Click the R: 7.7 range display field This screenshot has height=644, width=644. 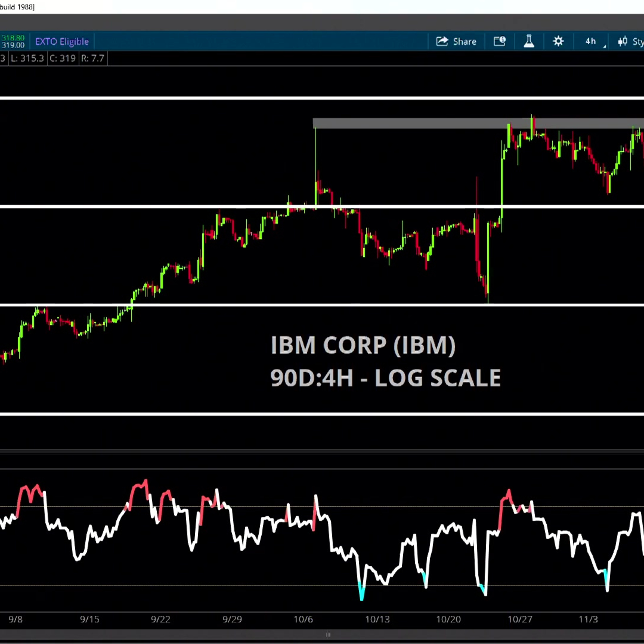click(x=93, y=58)
